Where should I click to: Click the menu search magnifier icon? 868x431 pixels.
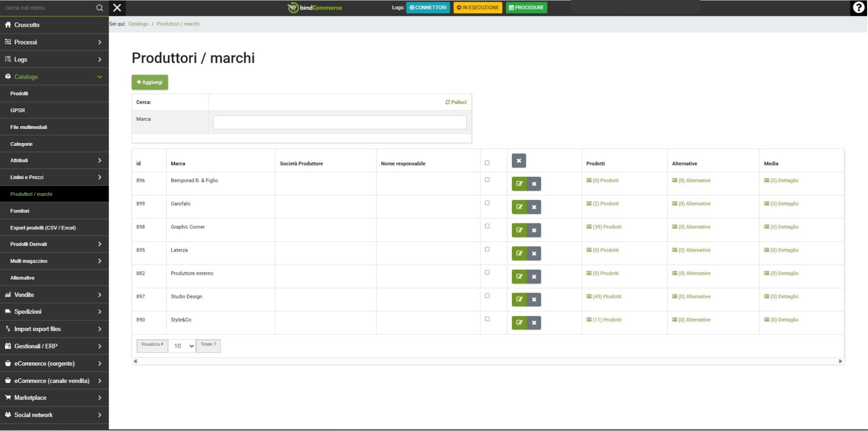pyautogui.click(x=99, y=8)
